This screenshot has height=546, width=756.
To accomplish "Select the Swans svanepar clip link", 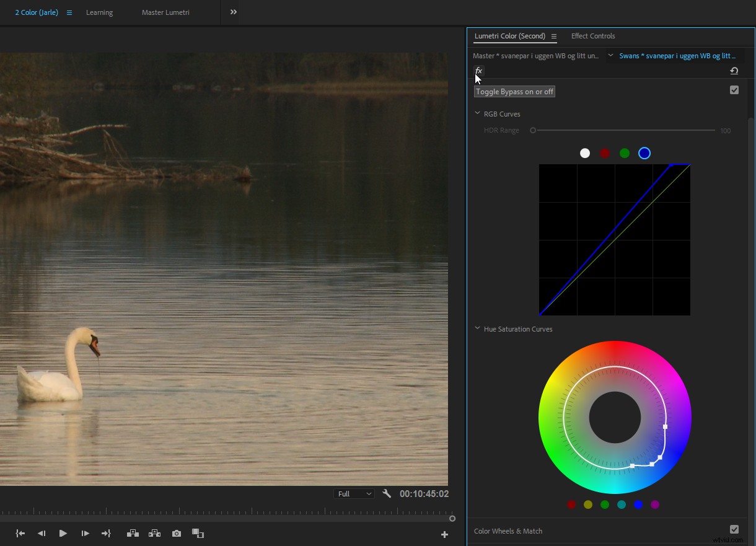I will pos(676,55).
